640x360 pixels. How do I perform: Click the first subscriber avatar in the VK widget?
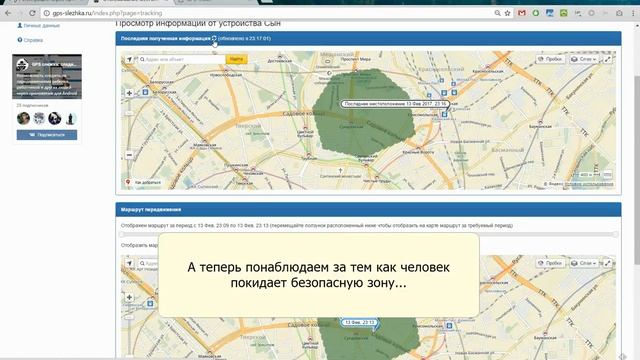pos(23,118)
